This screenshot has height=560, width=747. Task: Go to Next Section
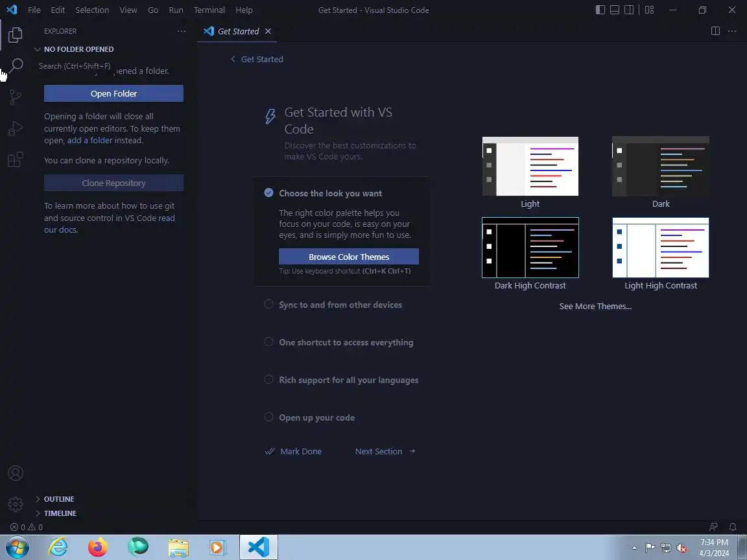[x=385, y=451]
